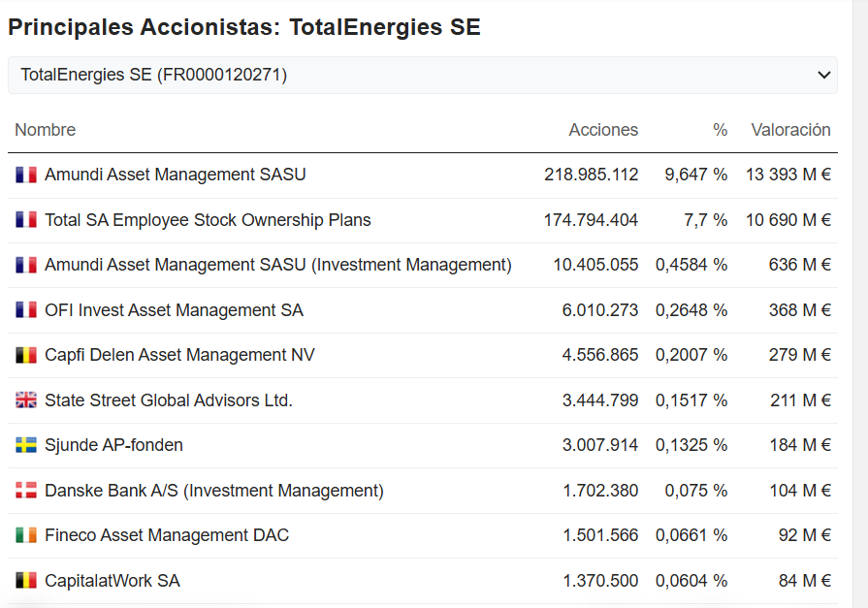
Task: Click the Swedish flag beside Sjunde AP-fonden
Action: coord(26,445)
